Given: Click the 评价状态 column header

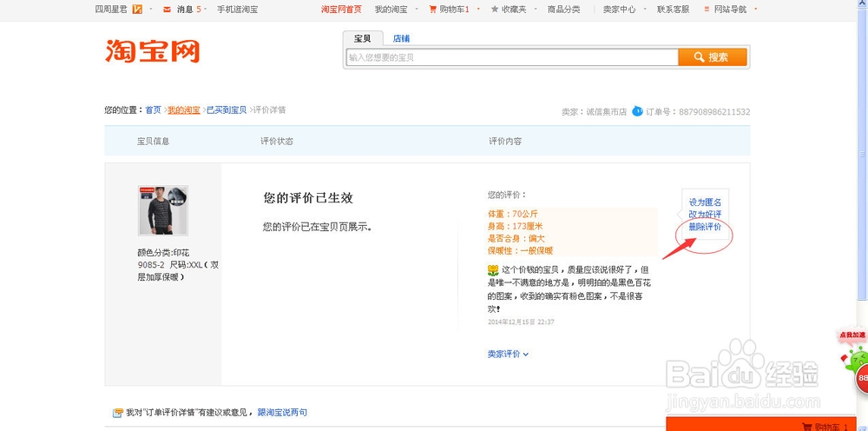Looking at the screenshot, I should coord(277,142).
